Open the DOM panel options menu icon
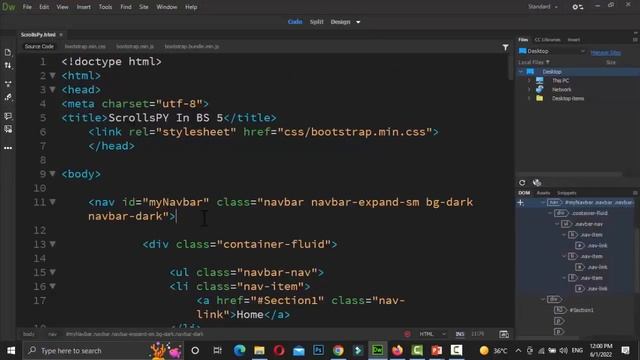The height and width of the screenshot is (360, 640). click(x=635, y=193)
